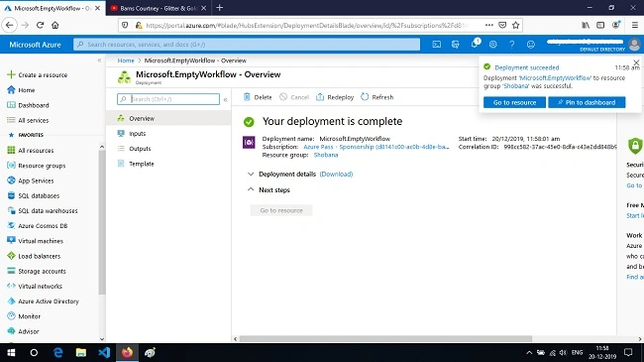Open SQL databases in the sidebar
644x362 pixels.
tap(34, 195)
